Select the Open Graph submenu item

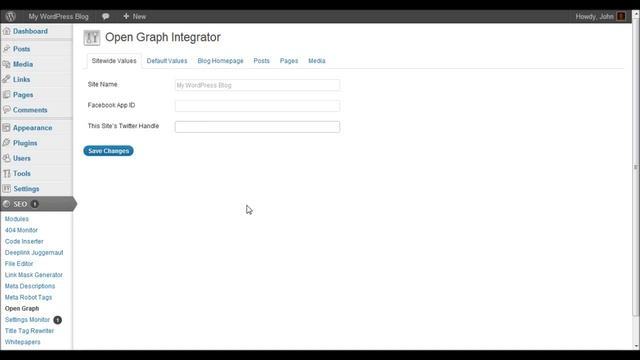pos(22,309)
